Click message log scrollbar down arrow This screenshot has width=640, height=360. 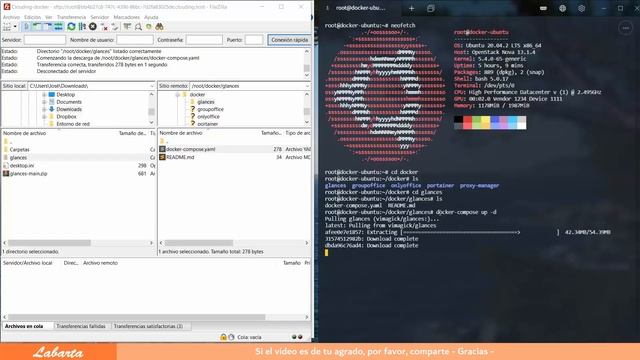pyautogui.click(x=307, y=75)
